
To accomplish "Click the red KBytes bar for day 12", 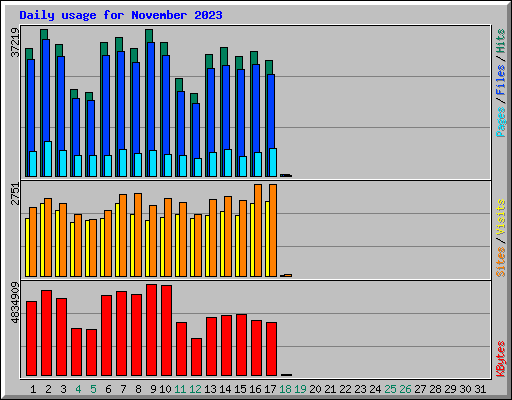I will pos(196,357).
